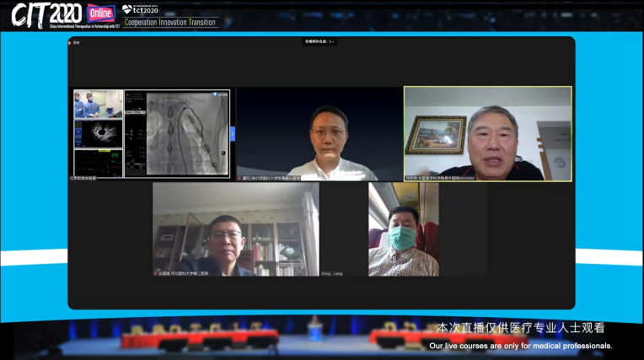
Task: Select the participant video with bookshelf background
Action: [235, 229]
